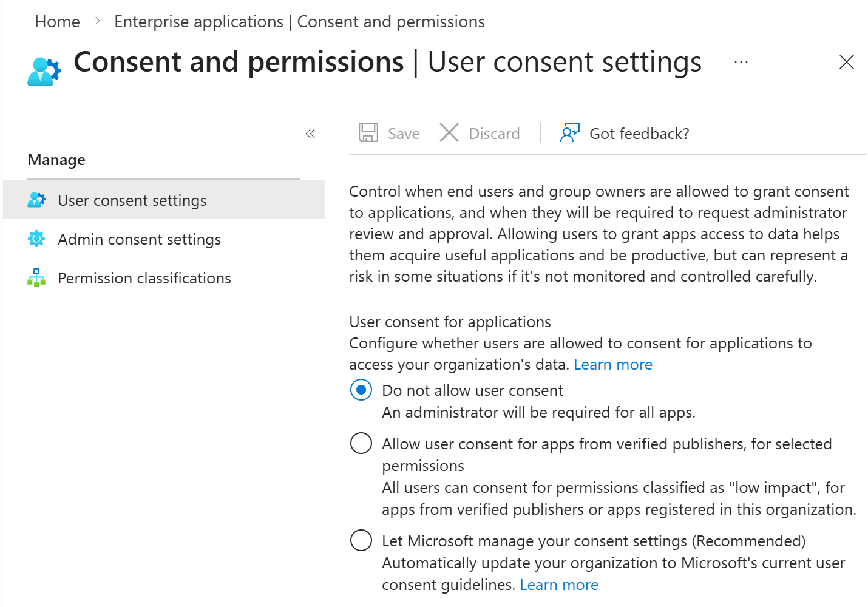The width and height of the screenshot is (868, 607).
Task: Click the Discard X icon
Action: 449,132
